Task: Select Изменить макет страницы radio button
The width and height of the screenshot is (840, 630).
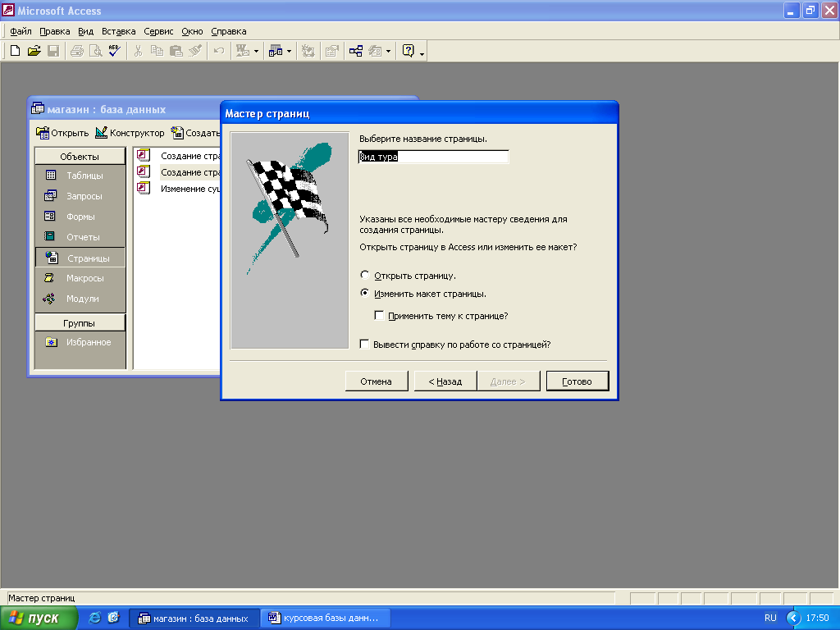Action: coord(365,293)
